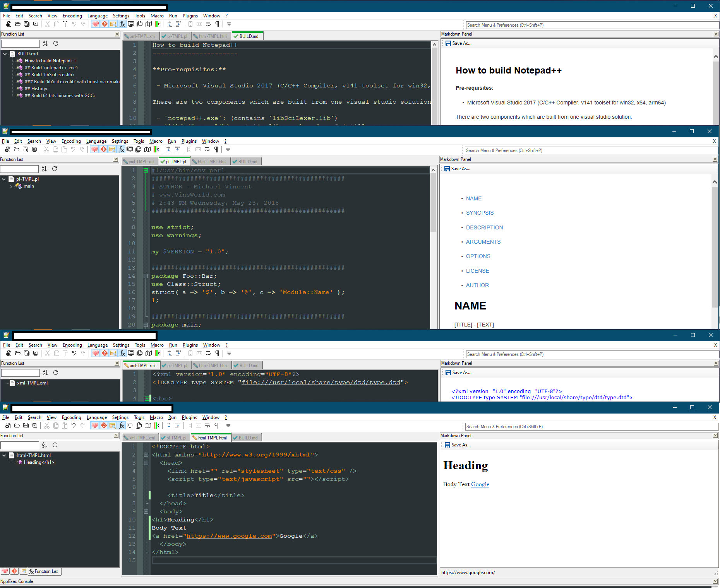Toggle Git toolbar button in pl-TMPL.pl window
720x588 pixels.
(x=103, y=149)
